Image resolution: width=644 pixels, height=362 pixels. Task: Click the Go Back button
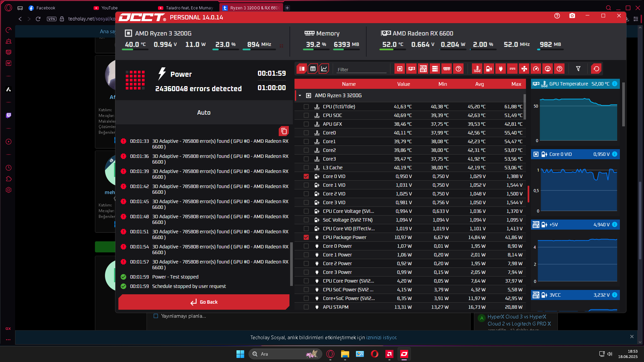click(204, 302)
